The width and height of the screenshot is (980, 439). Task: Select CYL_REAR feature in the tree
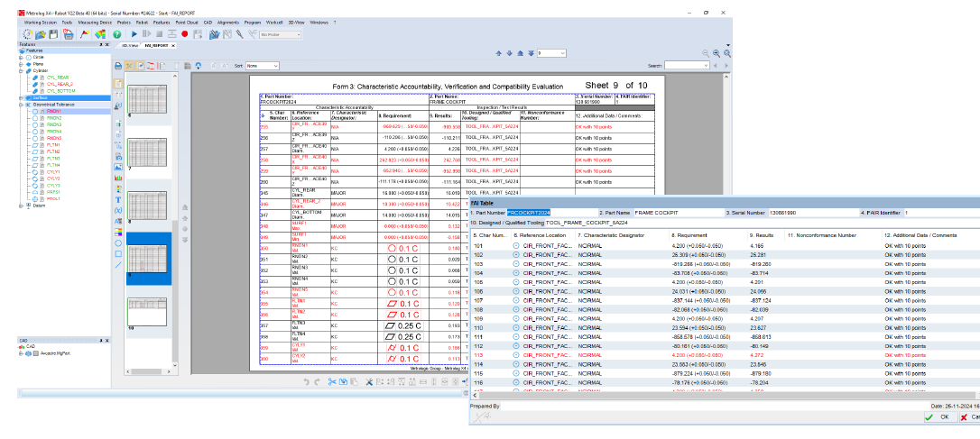click(x=58, y=78)
